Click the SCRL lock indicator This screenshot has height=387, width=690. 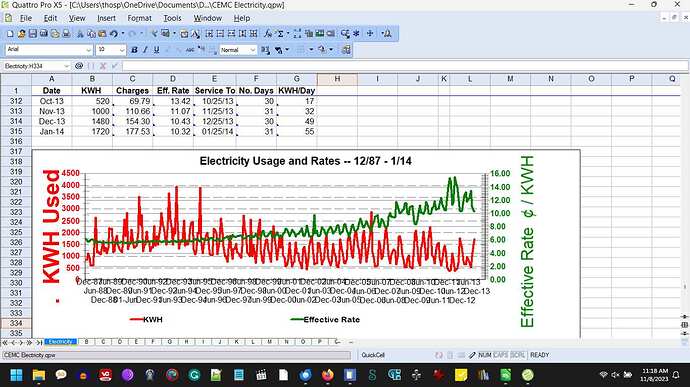click(x=518, y=355)
